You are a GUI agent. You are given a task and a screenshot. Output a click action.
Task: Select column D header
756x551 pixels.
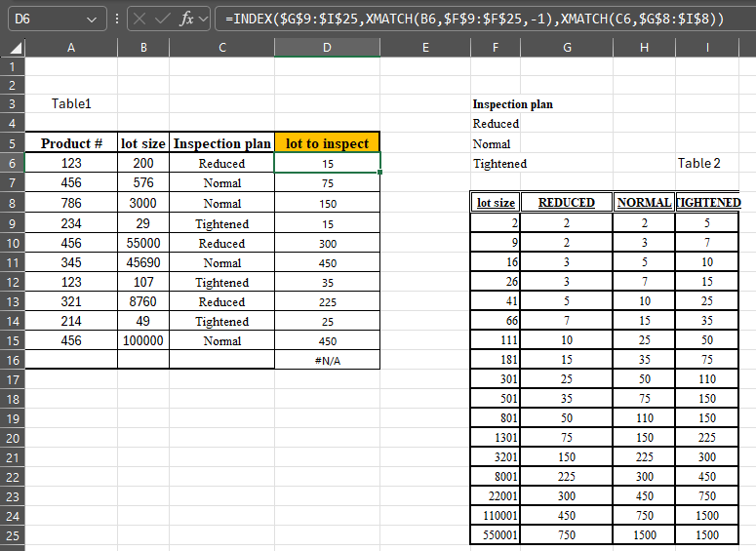(327, 48)
